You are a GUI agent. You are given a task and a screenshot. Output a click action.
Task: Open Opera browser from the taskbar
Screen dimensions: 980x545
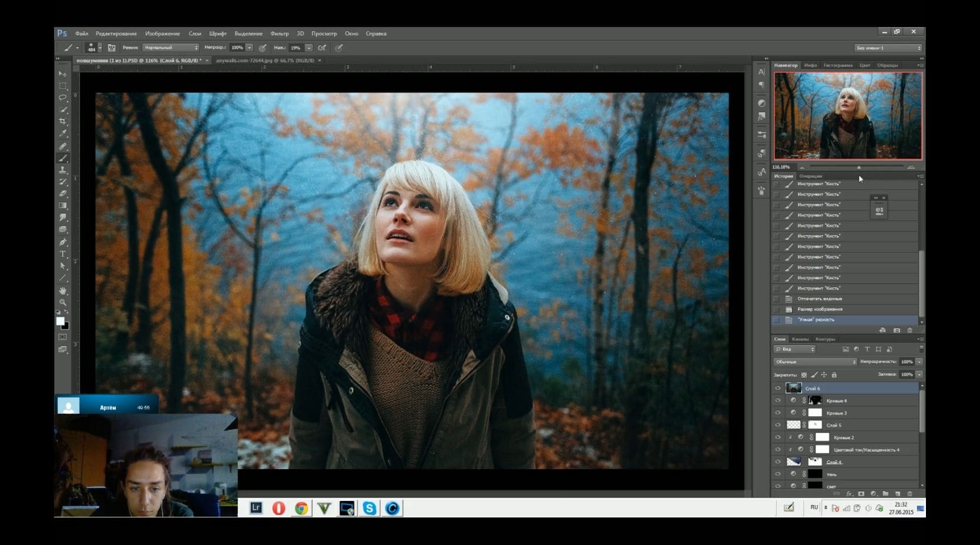(278, 508)
